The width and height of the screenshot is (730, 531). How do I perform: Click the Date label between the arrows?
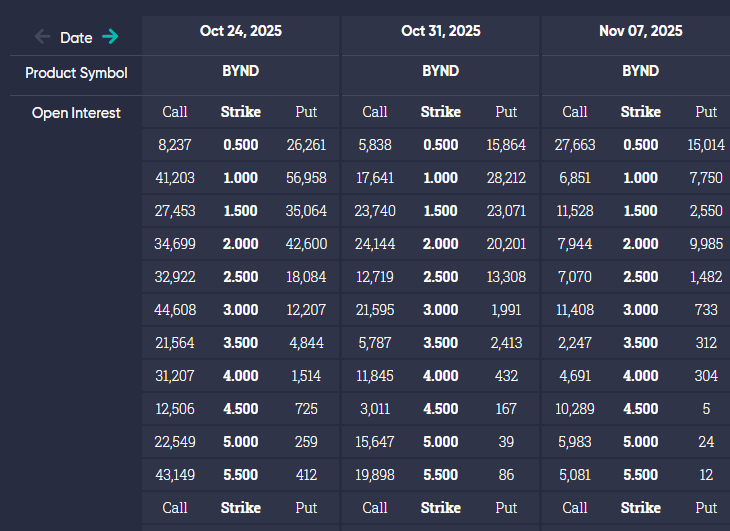(76, 38)
